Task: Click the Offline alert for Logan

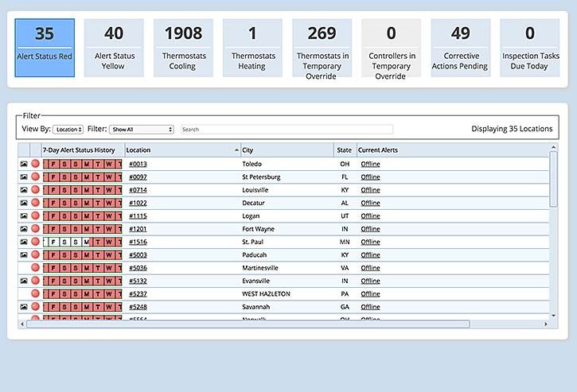Action: click(x=370, y=215)
